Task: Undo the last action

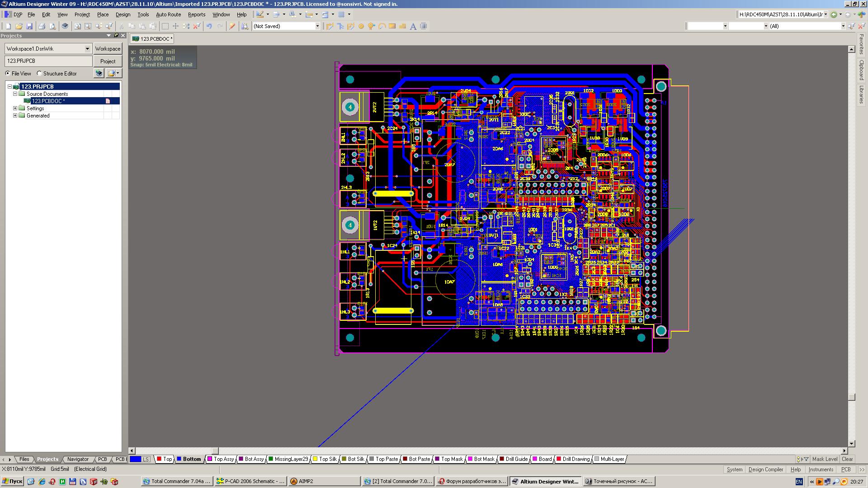Action: 209,26
